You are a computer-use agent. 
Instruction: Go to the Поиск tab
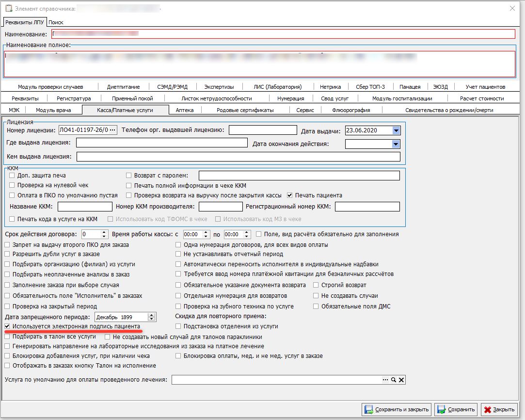pyautogui.click(x=56, y=22)
